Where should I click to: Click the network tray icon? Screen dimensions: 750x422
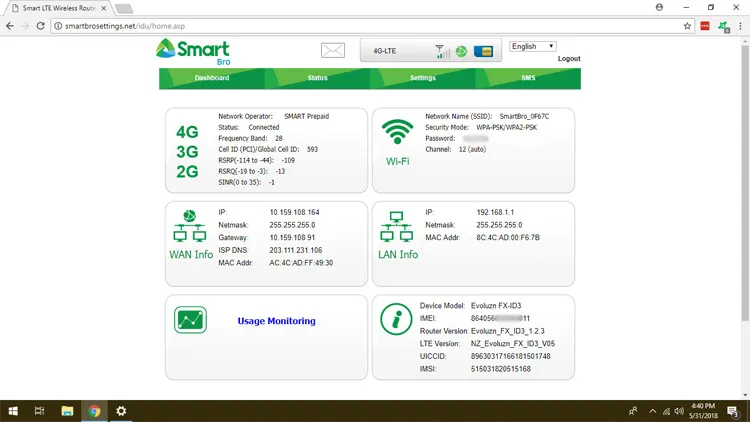(666, 411)
